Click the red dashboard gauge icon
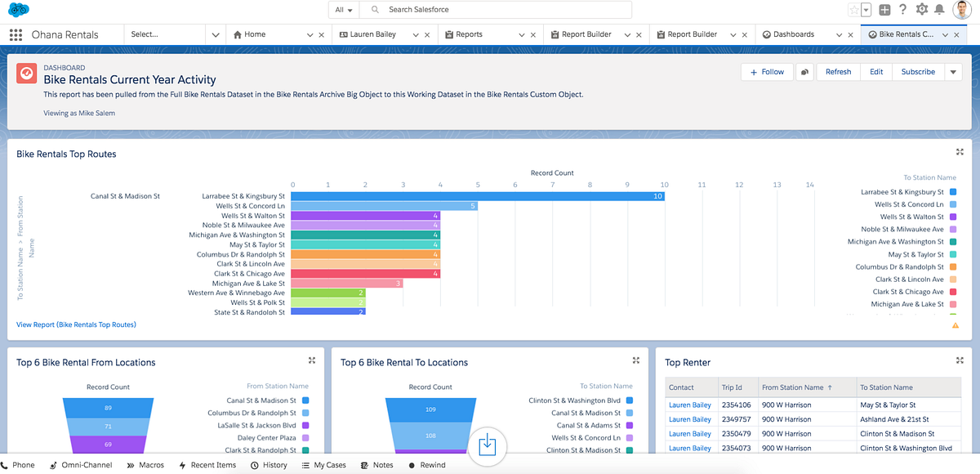 pos(26,73)
